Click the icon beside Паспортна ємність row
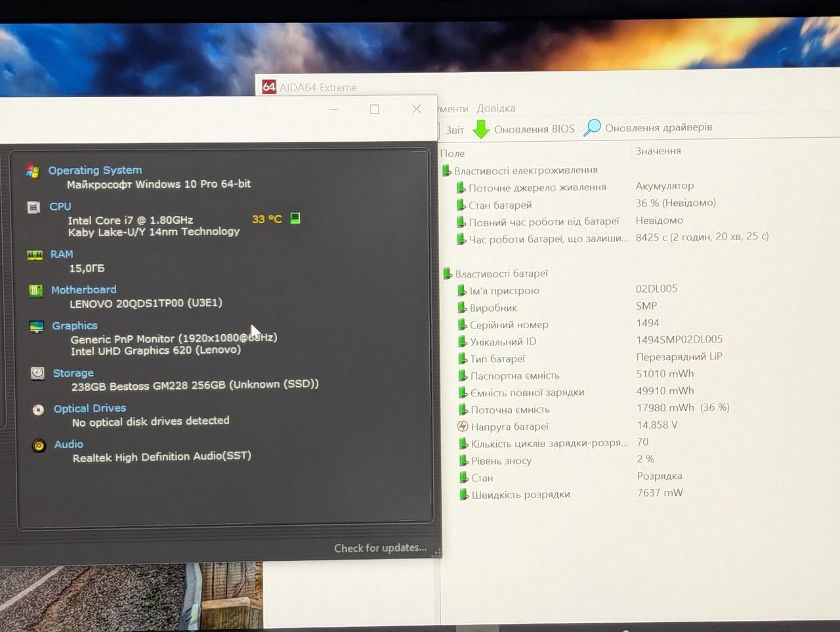840x632 pixels. click(463, 375)
